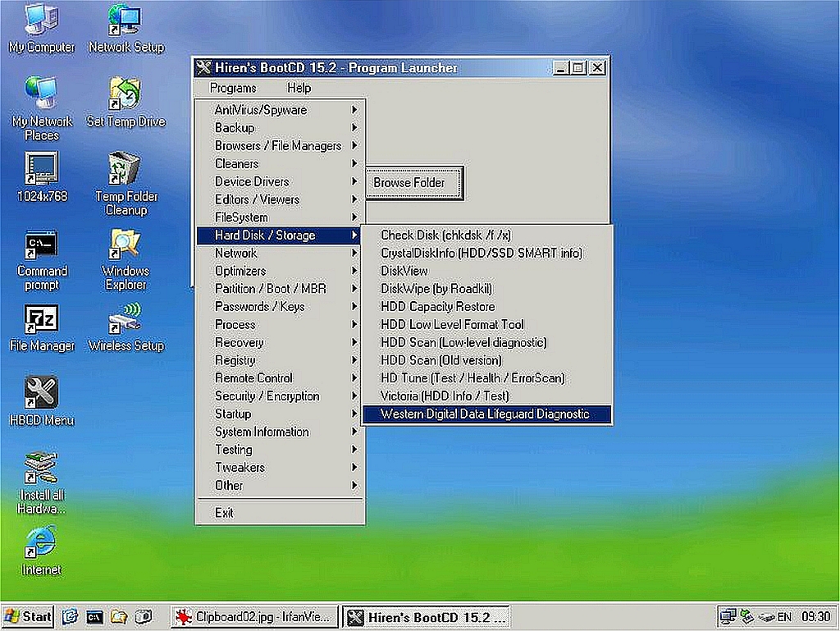Open the Startup submenu
The width and height of the screenshot is (840, 631).
281,414
